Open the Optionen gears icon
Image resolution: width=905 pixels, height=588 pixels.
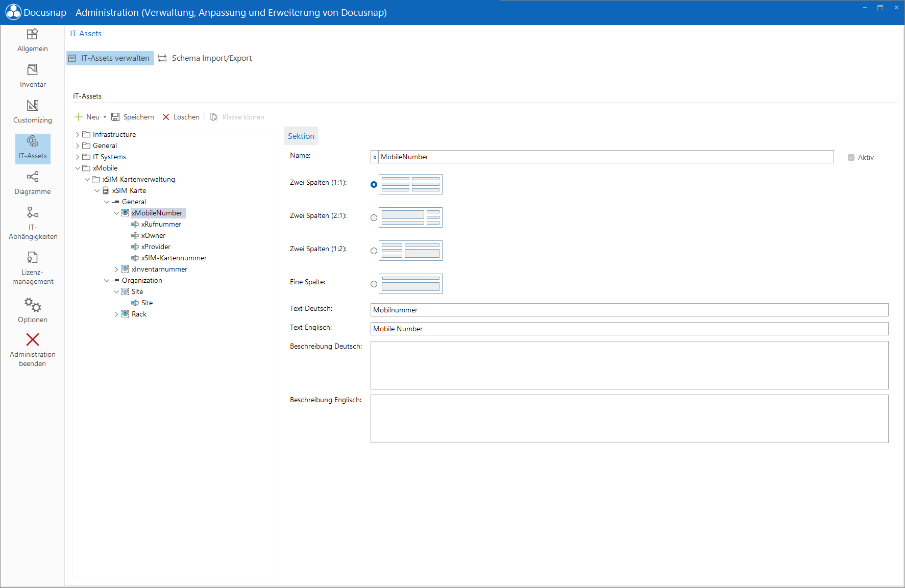click(33, 305)
